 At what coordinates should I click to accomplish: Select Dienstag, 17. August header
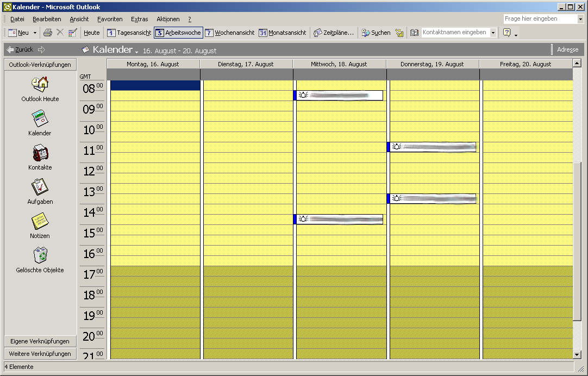click(246, 64)
